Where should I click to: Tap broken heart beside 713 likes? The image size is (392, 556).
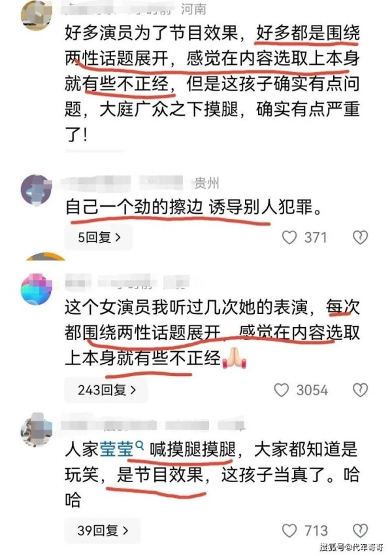click(361, 530)
